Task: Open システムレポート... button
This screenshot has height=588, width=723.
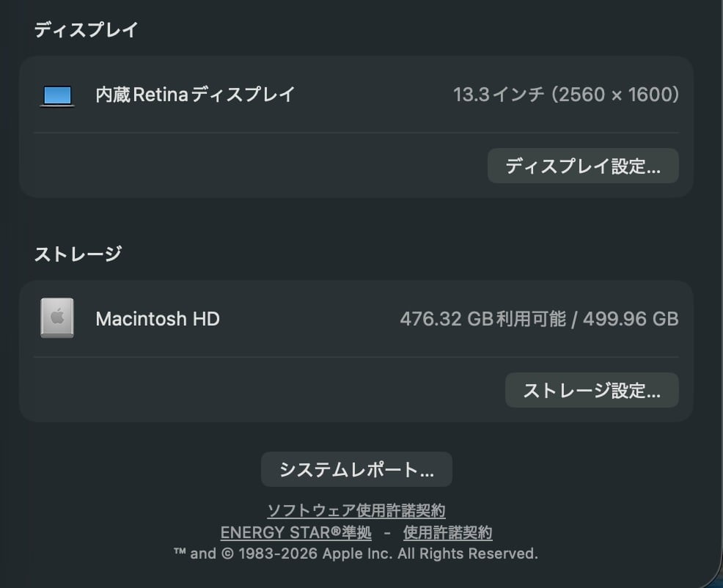Action: click(356, 469)
